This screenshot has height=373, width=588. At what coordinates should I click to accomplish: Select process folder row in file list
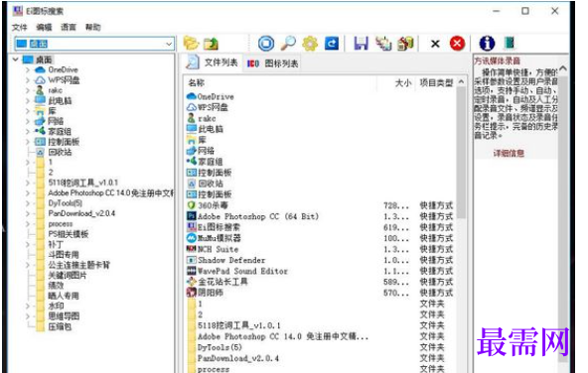coord(214,369)
